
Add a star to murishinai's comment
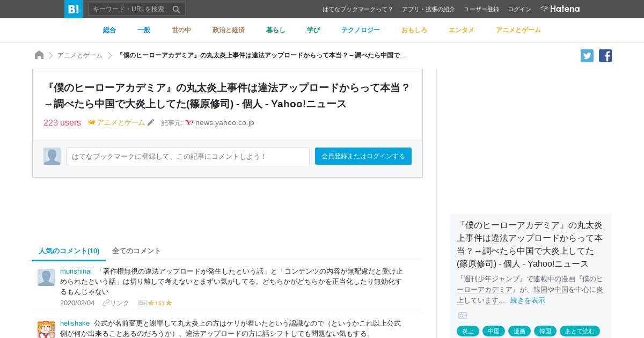tap(142, 303)
